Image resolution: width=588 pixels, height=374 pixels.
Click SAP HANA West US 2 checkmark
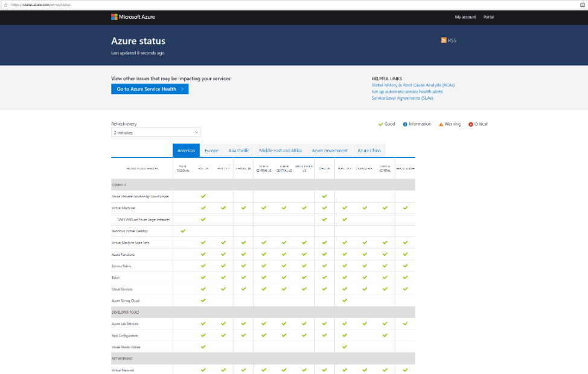pyautogui.click(x=345, y=220)
